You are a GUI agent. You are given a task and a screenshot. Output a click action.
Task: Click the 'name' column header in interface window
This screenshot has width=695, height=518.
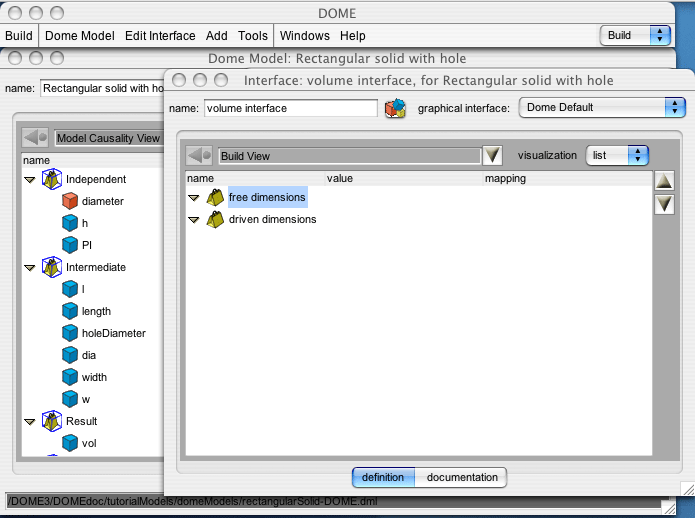[255, 179]
